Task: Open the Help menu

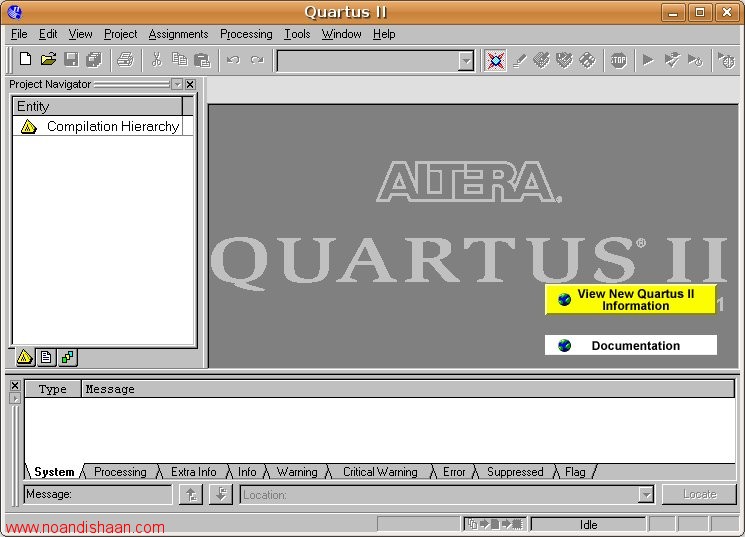Action: tap(384, 34)
